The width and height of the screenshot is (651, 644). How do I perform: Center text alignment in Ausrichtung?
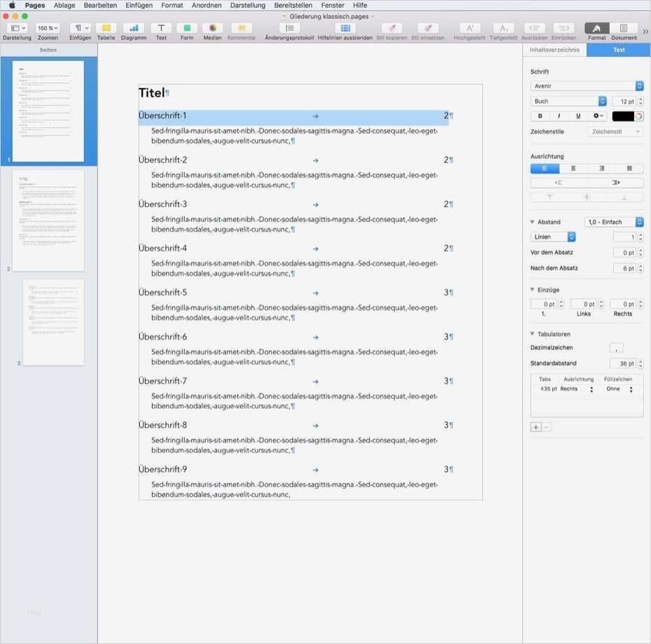click(573, 168)
